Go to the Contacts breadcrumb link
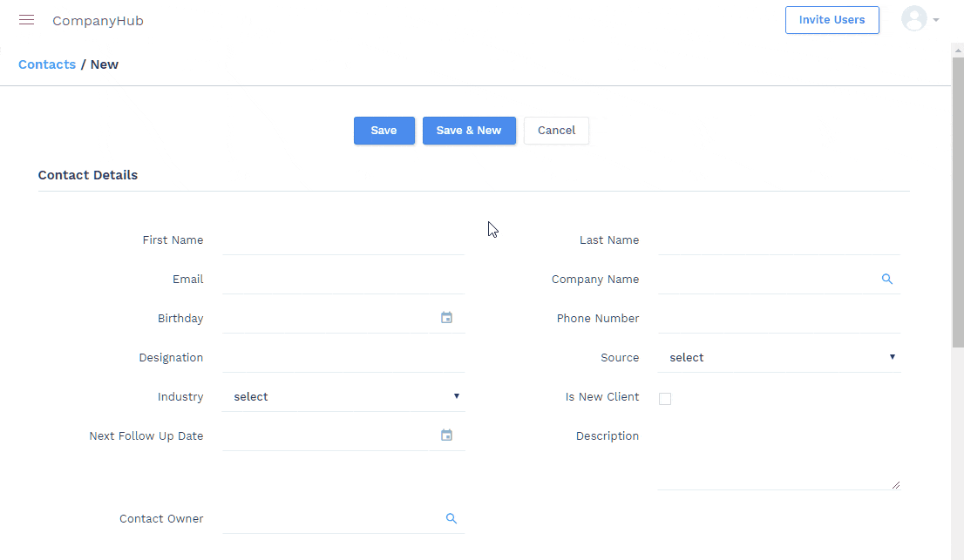The image size is (964, 560). coord(47,64)
